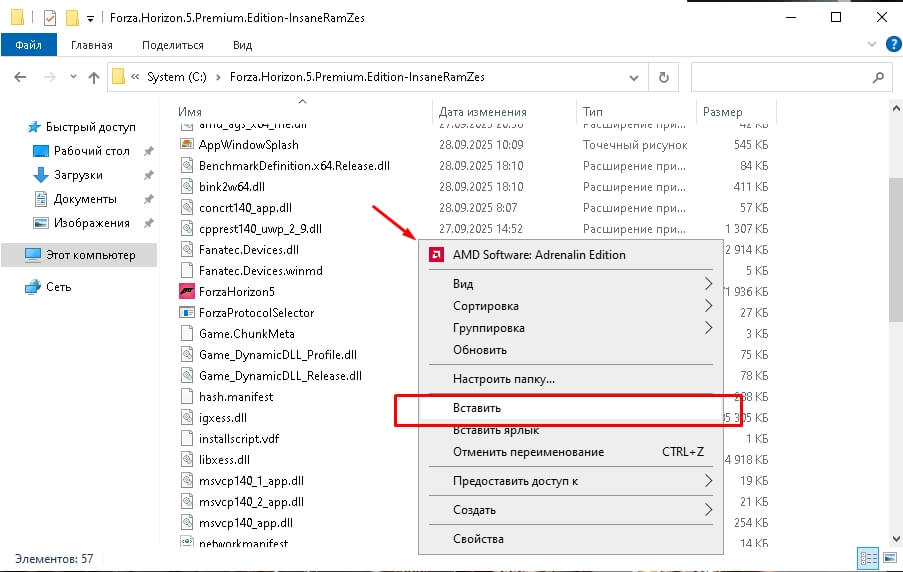This screenshot has width=903, height=572.
Task: Go up one folder level
Action: pyautogui.click(x=94, y=77)
